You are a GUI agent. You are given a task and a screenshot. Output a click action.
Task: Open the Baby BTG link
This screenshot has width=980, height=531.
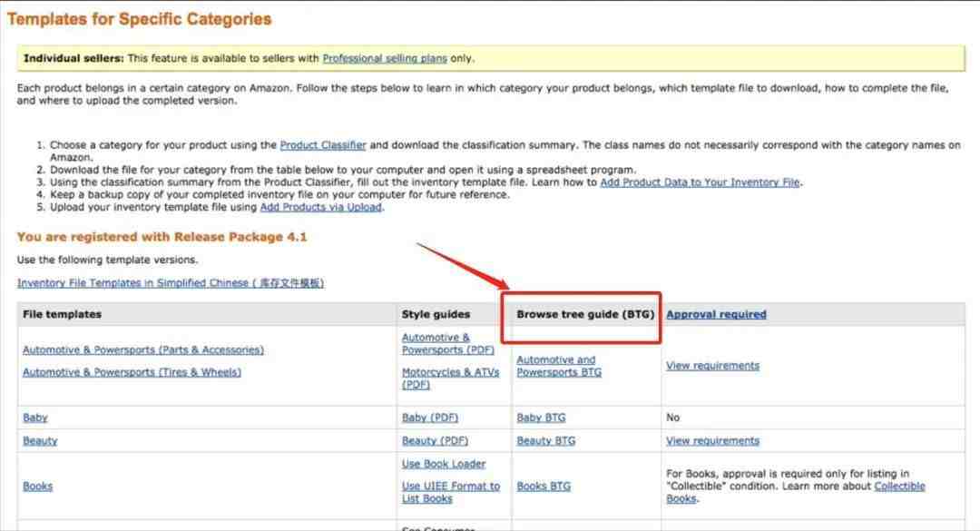tap(541, 418)
